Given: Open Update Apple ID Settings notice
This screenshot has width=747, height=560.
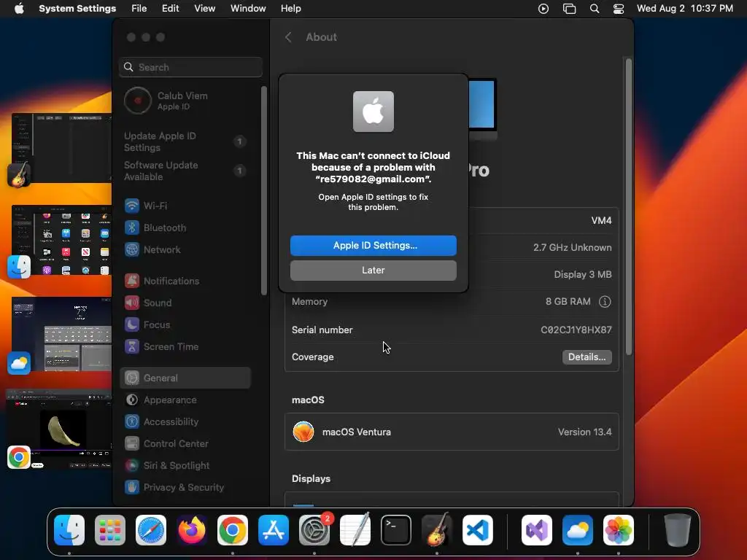Looking at the screenshot, I should click(x=186, y=141).
